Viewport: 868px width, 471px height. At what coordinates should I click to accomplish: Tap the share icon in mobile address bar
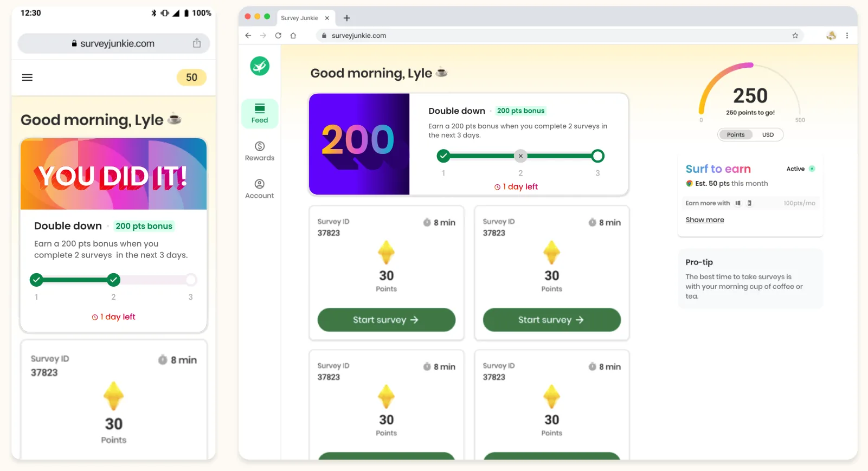pyautogui.click(x=197, y=43)
